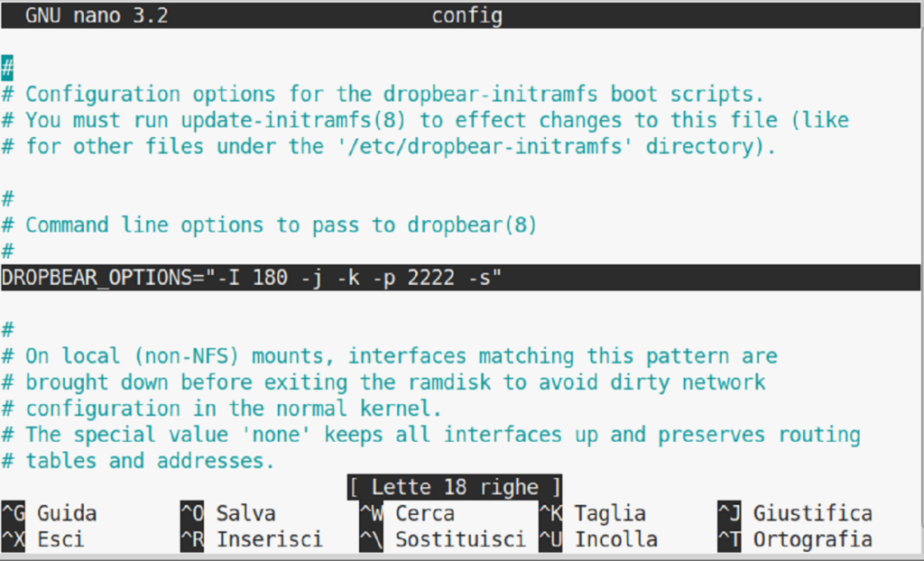Select the ^O Salva save shortcut

tap(227, 514)
